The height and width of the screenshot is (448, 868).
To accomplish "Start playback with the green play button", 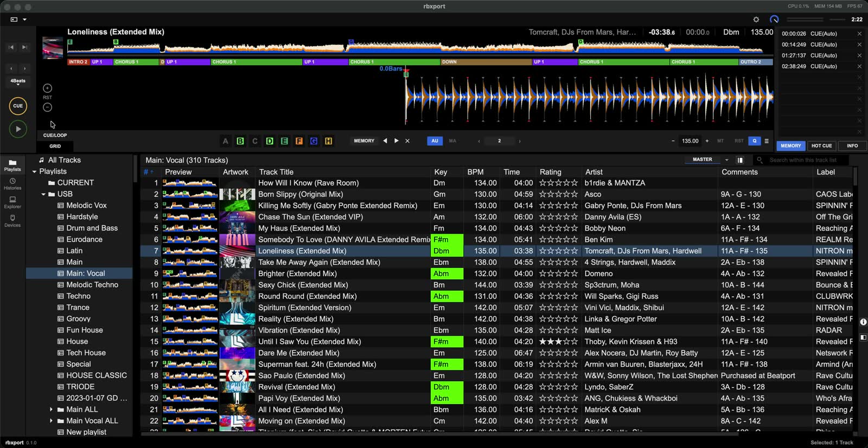I will [x=18, y=129].
